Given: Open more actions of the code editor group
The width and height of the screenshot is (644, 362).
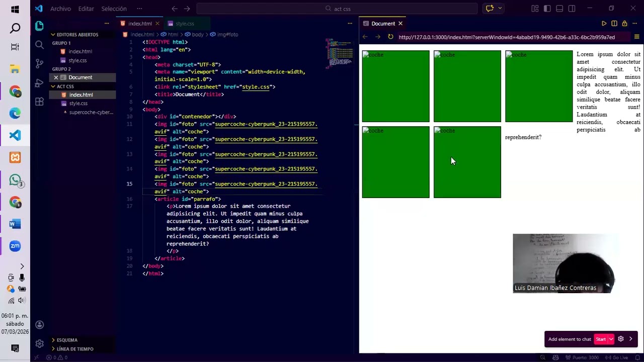Looking at the screenshot, I should pos(350,24).
